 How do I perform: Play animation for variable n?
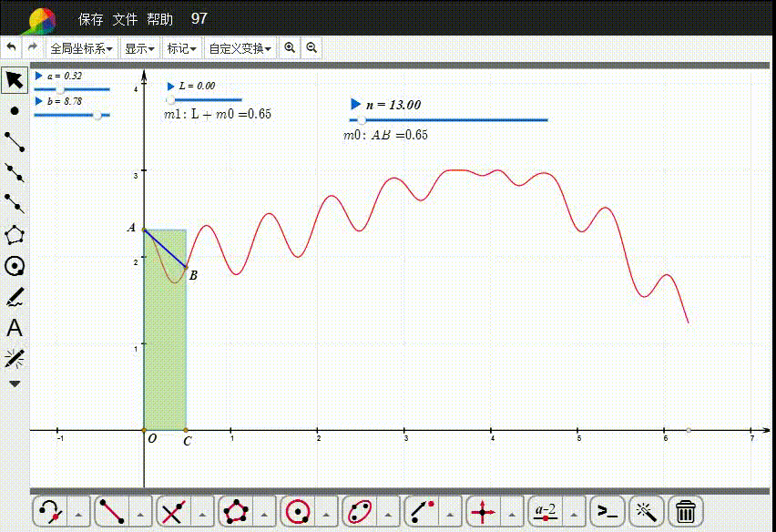coord(355,104)
